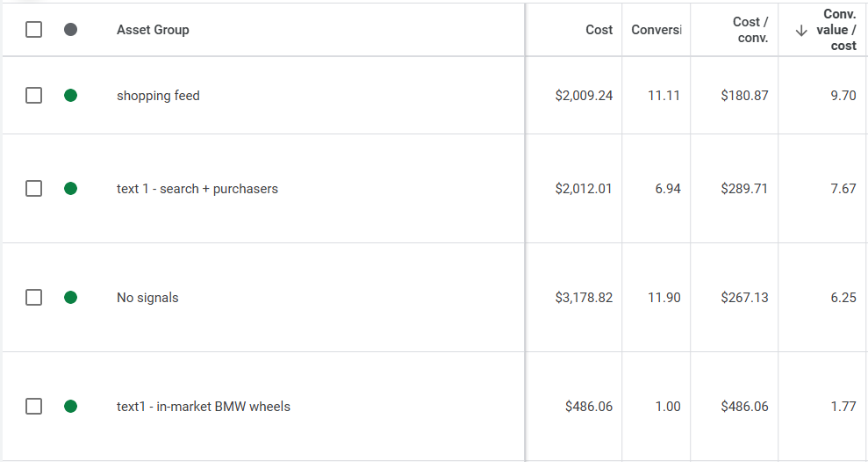The width and height of the screenshot is (868, 462).
Task: Click the gray status dot in header
Action: (x=71, y=30)
